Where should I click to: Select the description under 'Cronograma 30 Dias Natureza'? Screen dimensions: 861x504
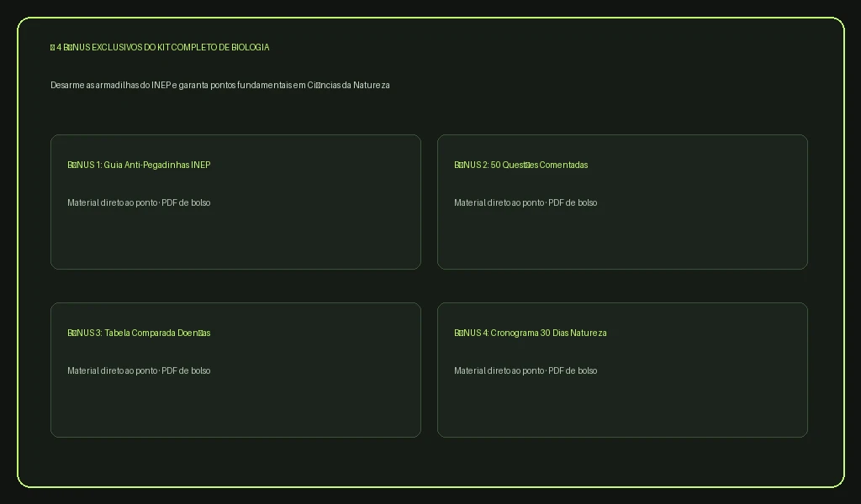coord(526,370)
